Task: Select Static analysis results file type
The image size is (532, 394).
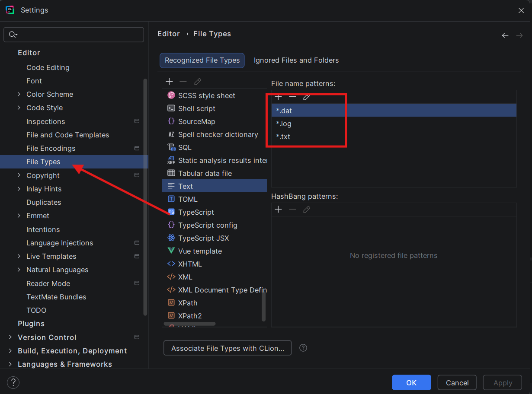Action: tap(215, 160)
